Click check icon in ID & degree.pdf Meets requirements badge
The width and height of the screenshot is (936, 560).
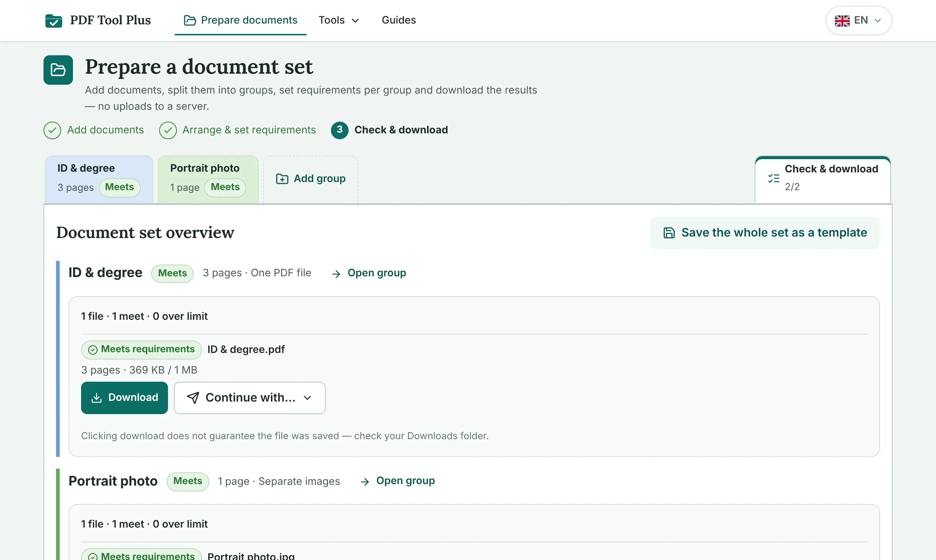pyautogui.click(x=92, y=350)
